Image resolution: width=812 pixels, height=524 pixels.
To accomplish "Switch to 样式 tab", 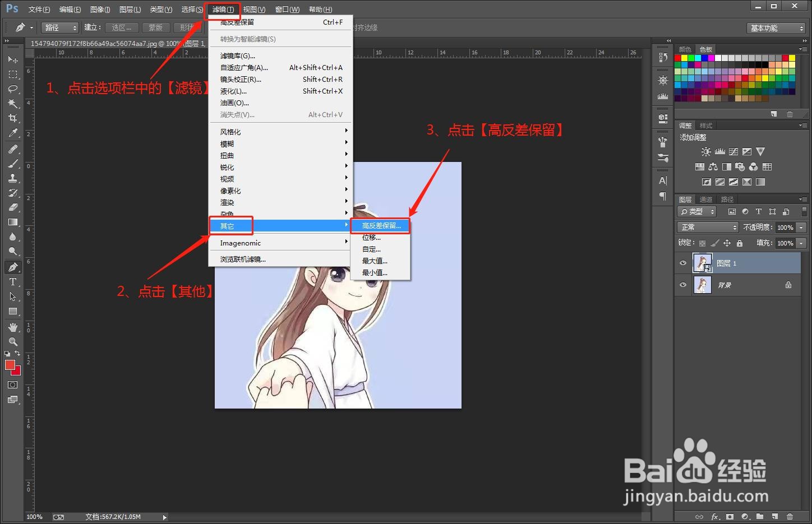I will [x=706, y=125].
